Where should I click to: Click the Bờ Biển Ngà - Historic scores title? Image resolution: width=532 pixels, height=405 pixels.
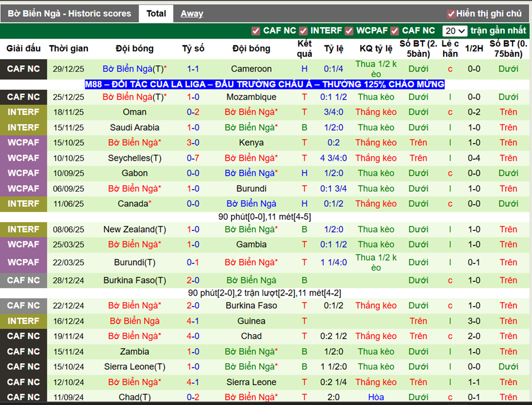tap(69, 14)
